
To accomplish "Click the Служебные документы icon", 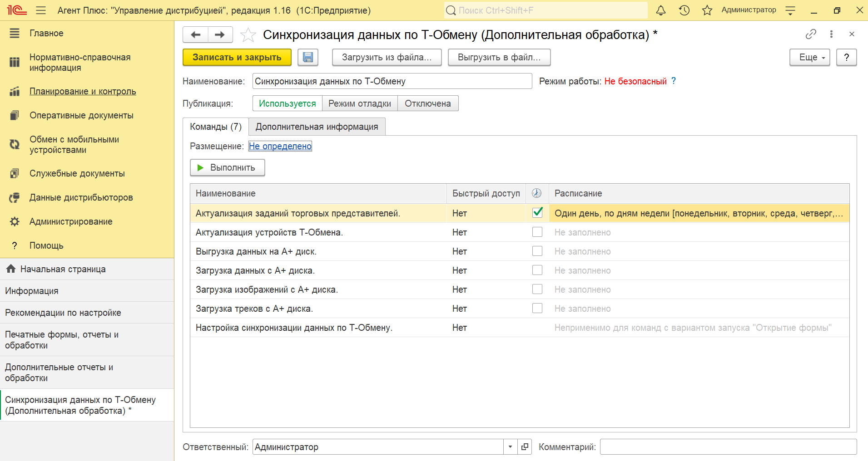I will coord(15,173).
